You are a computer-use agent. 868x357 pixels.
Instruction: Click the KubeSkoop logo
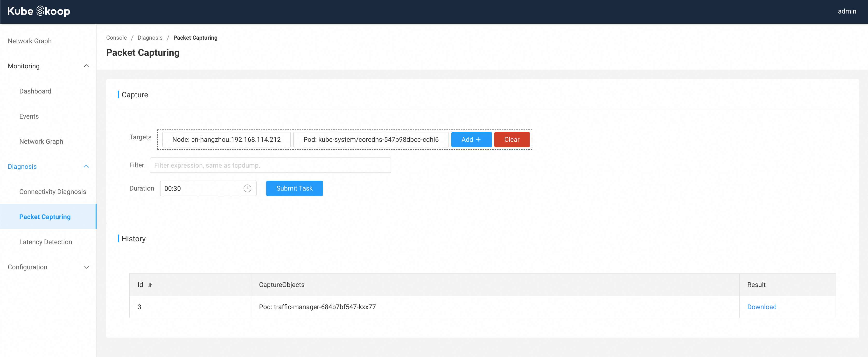pyautogui.click(x=38, y=11)
